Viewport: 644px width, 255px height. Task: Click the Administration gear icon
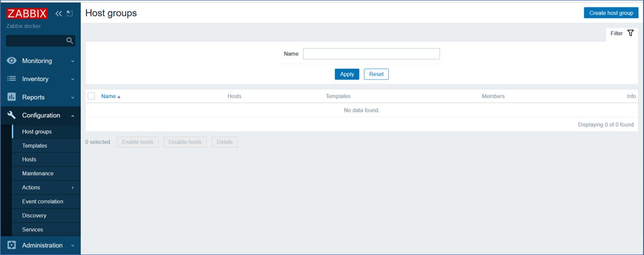[12, 245]
